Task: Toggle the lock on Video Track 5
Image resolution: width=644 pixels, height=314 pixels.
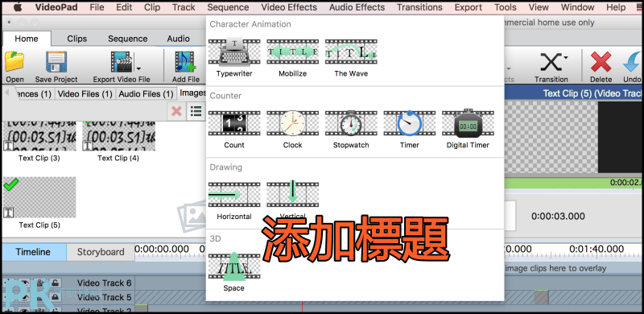Action: point(55,297)
